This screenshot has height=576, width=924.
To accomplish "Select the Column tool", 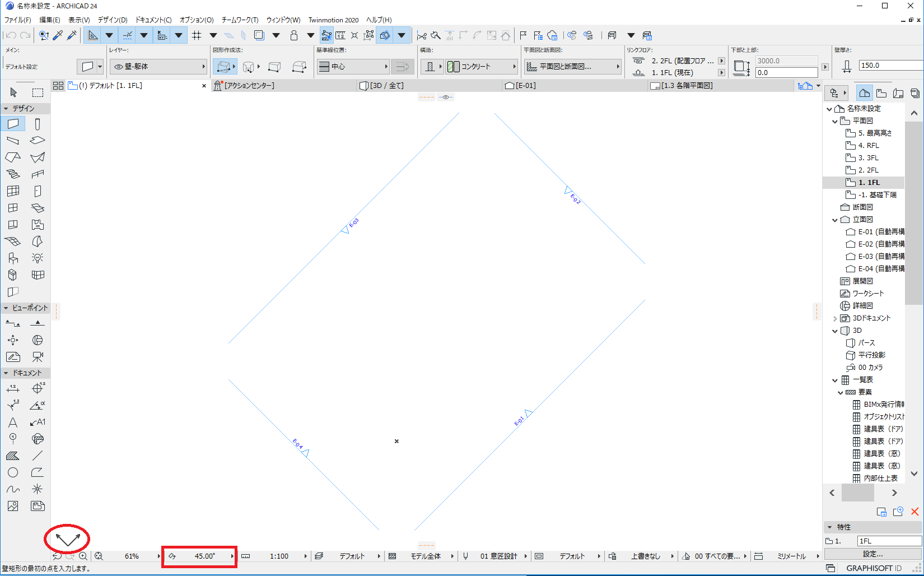I will point(38,124).
